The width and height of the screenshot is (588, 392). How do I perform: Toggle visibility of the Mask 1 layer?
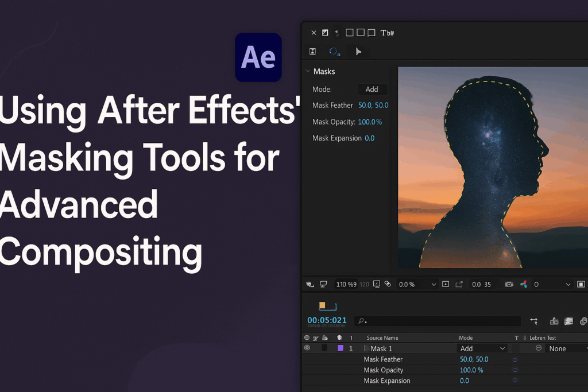(x=307, y=348)
